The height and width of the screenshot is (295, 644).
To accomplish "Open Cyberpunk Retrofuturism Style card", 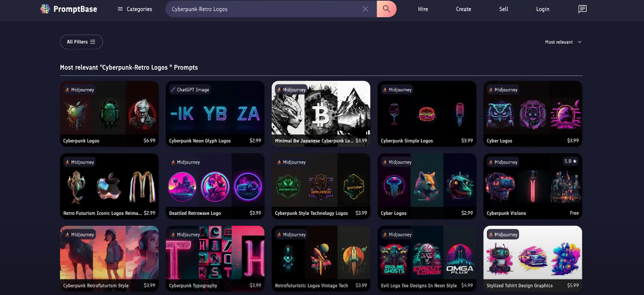I will coord(109,259).
